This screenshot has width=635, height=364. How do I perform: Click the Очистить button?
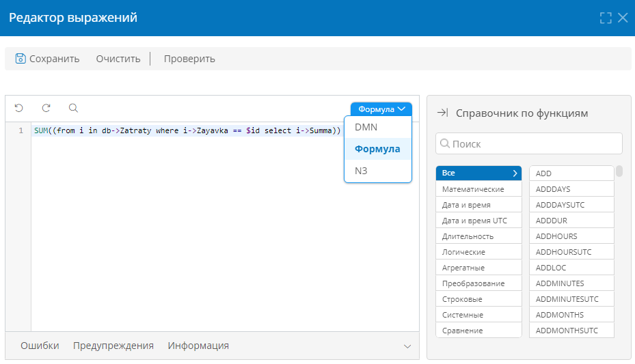point(118,59)
